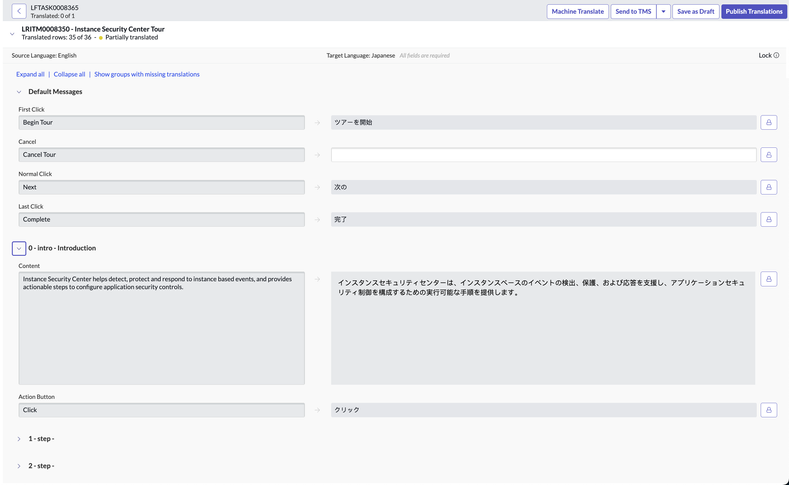This screenshot has width=789, height=485.
Task: Lock the Next translation row
Action: click(x=768, y=187)
